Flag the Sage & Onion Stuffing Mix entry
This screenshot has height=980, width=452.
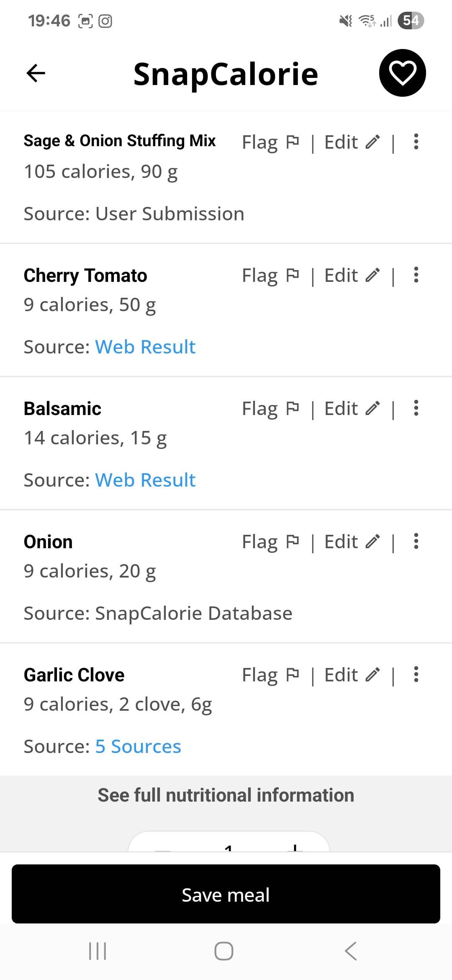point(270,142)
